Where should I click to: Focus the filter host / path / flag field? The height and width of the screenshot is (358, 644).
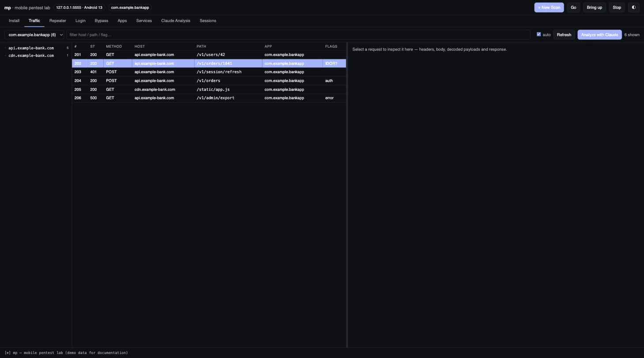[298, 35]
